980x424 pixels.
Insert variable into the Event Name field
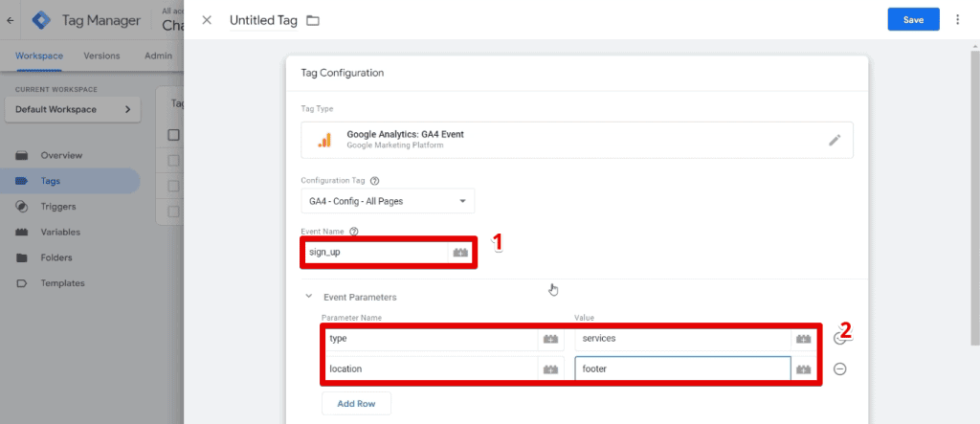(x=460, y=253)
